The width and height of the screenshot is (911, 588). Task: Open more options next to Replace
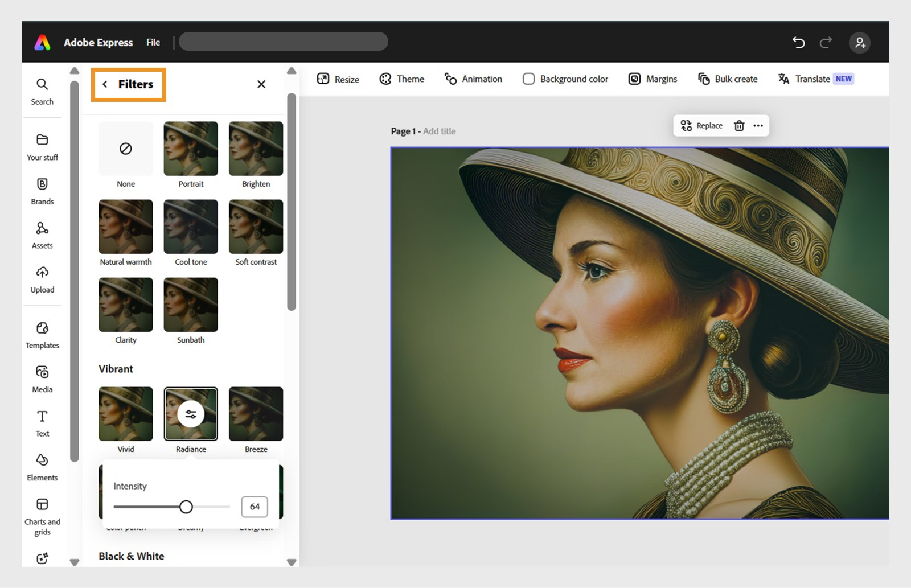tap(758, 125)
